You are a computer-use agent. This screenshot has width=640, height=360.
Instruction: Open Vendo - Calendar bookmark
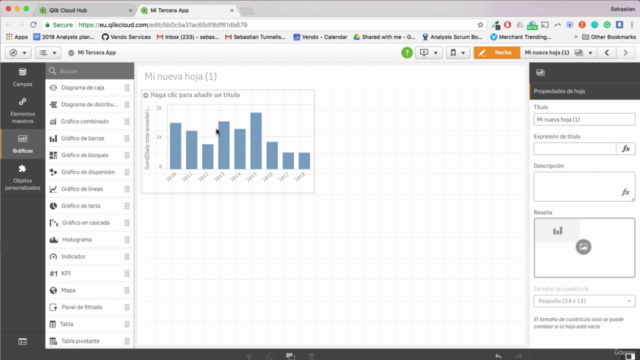320,37
